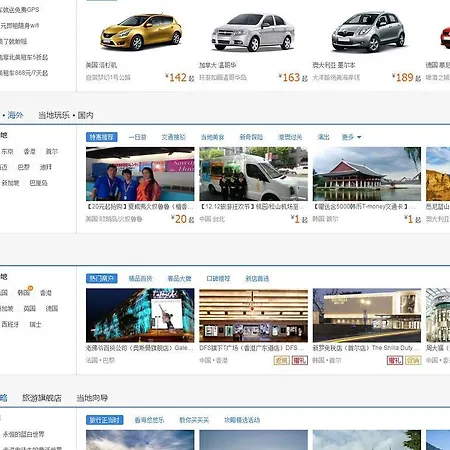
Task: Select the 热门商户 highlighted tab
Action: [x=102, y=278]
